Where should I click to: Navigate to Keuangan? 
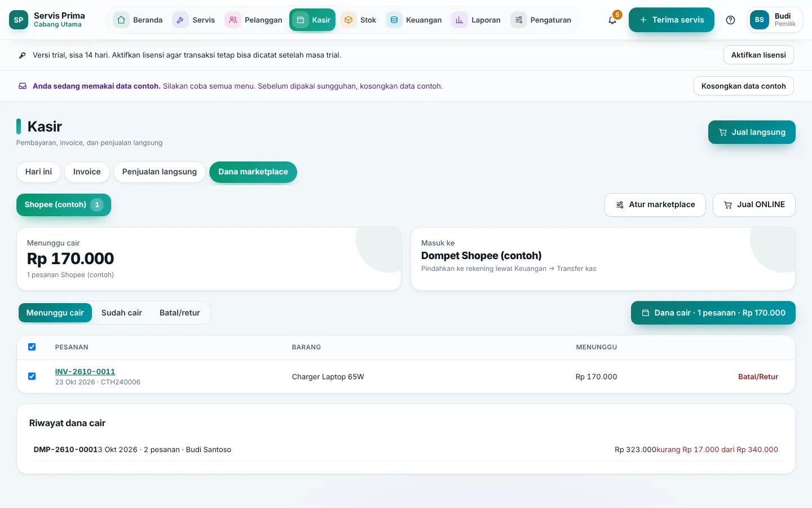(x=415, y=20)
